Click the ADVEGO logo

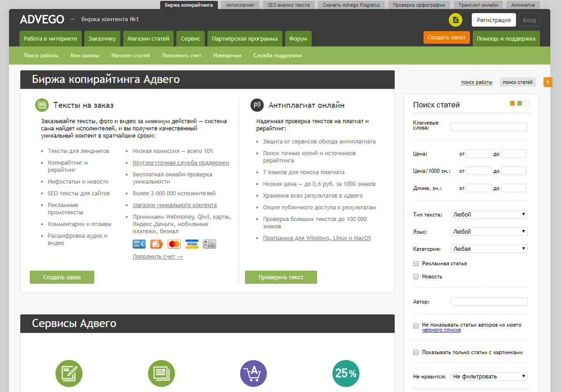(42, 20)
